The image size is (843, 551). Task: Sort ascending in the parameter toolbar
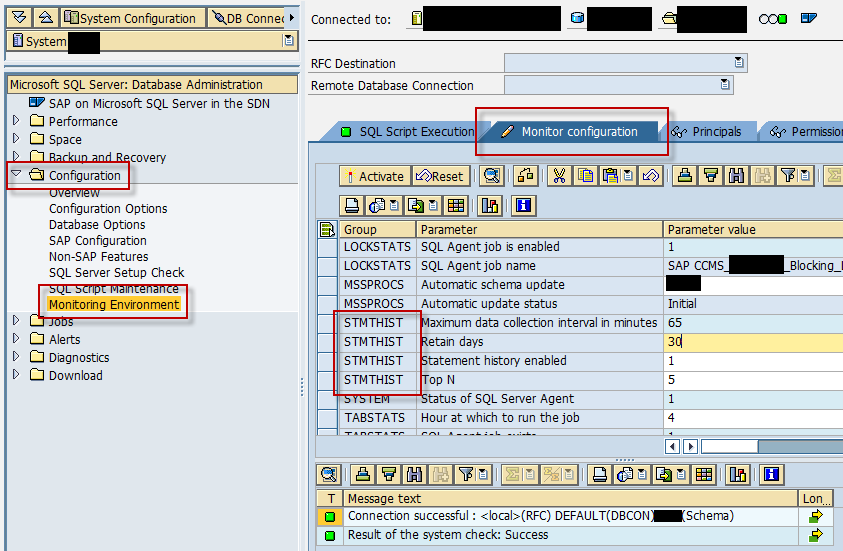point(684,176)
